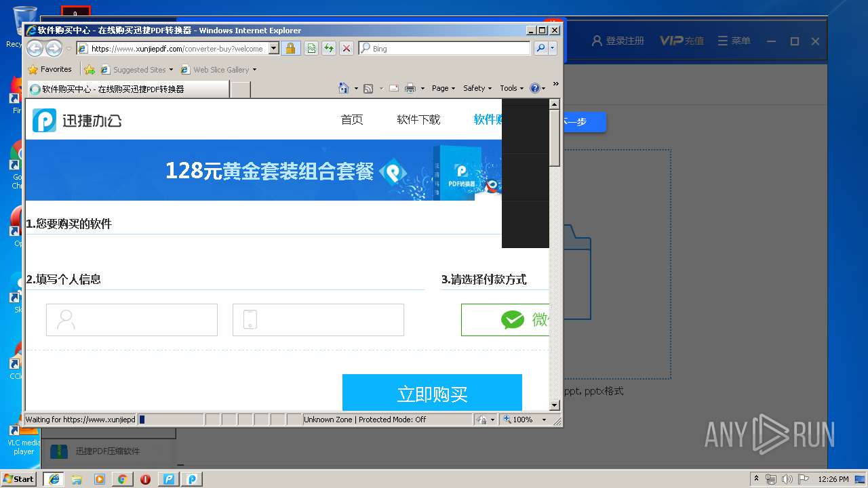Select the 软件购买中心 browser tab
This screenshot has width=868, height=488.
128,89
